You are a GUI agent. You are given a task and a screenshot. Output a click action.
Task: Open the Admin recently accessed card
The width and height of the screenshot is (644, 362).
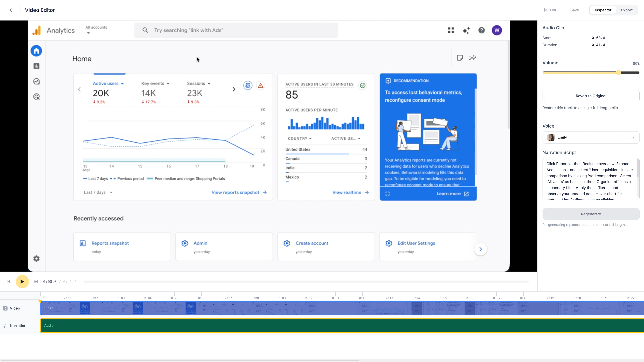pos(224,247)
